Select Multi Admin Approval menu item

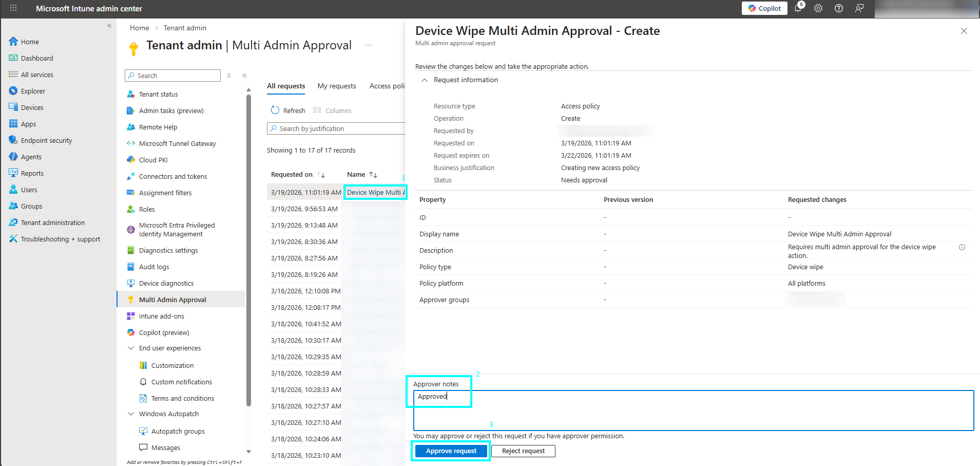[181, 300]
